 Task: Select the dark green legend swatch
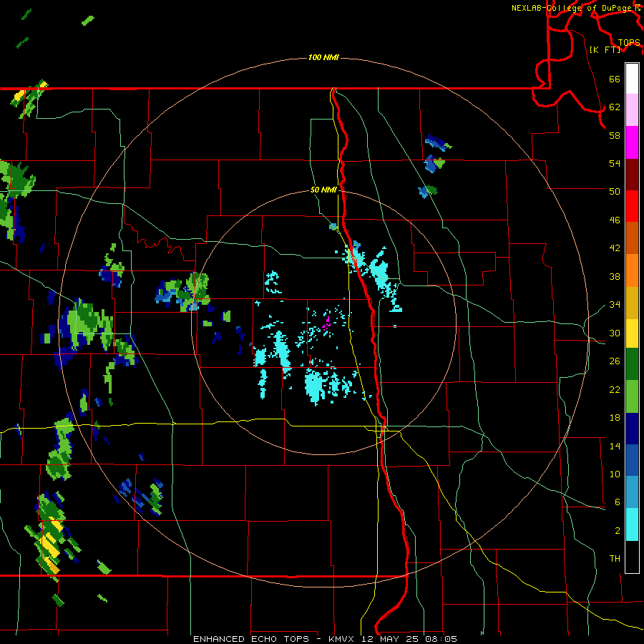[632, 364]
